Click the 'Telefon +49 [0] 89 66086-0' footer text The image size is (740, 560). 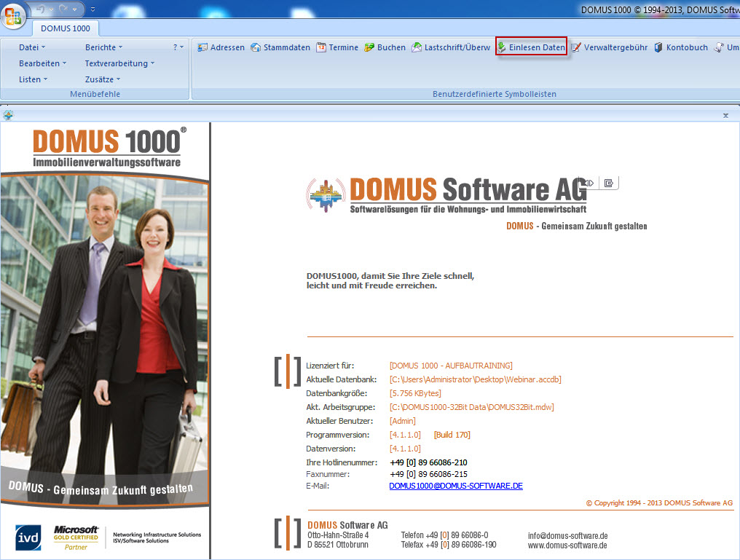tap(444, 535)
